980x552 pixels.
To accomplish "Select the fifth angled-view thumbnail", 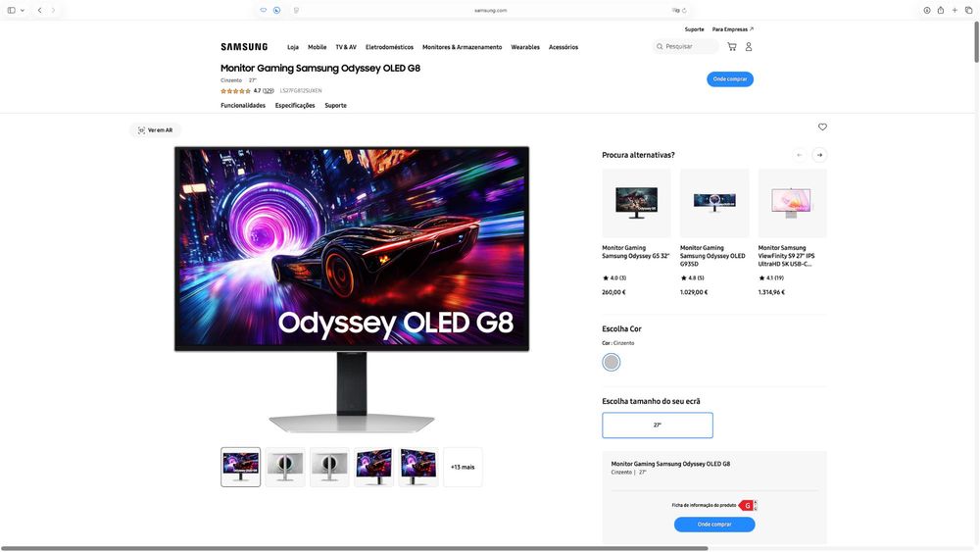I will [x=418, y=467].
